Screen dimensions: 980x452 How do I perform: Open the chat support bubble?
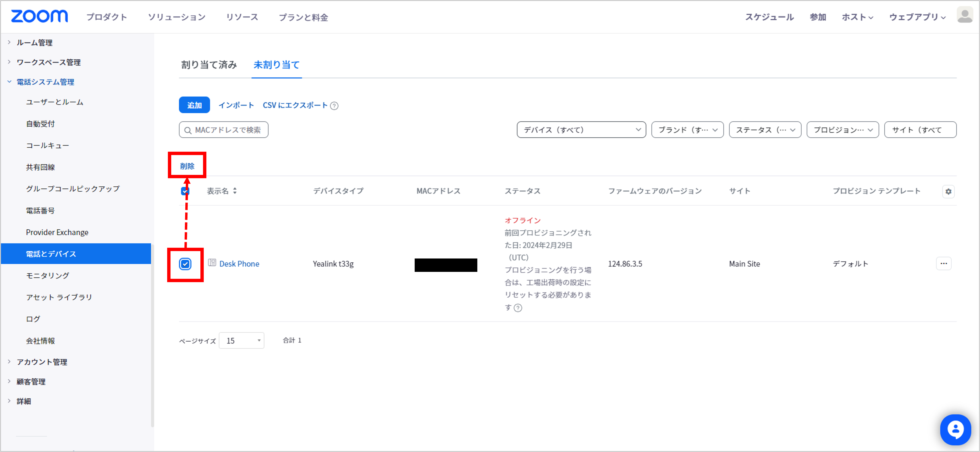coord(955,430)
